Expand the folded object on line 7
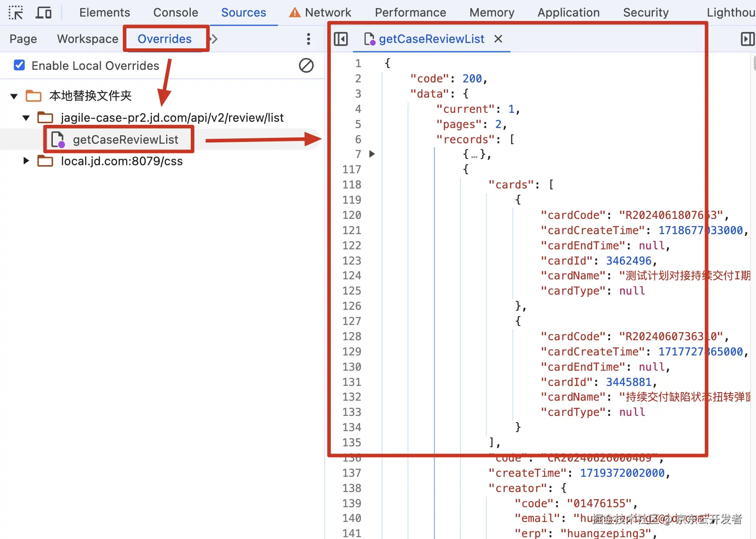The image size is (756, 539). [x=372, y=154]
